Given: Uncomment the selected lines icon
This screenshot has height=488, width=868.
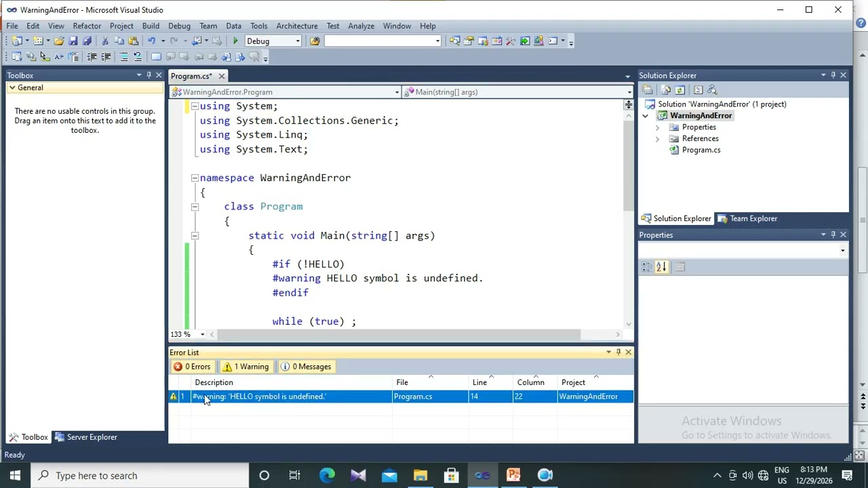Looking at the screenshot, I should click(138, 57).
